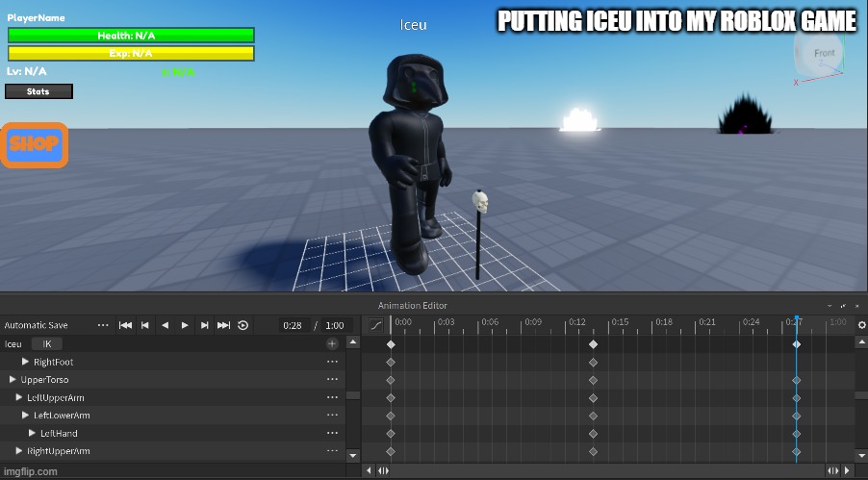Open the orange SHOP button

point(35,145)
